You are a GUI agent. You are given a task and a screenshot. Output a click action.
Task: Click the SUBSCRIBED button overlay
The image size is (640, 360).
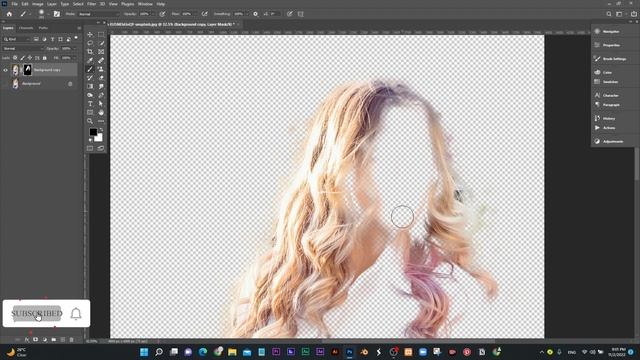(x=37, y=313)
